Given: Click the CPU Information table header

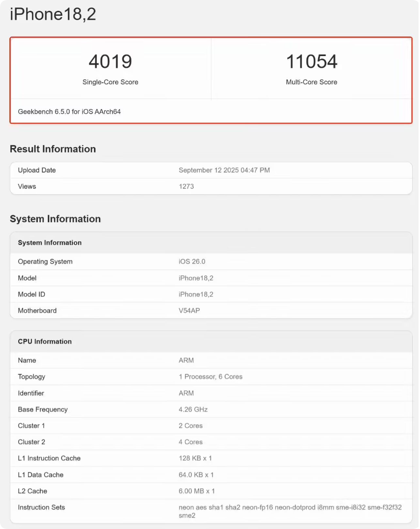Looking at the screenshot, I should (45, 341).
